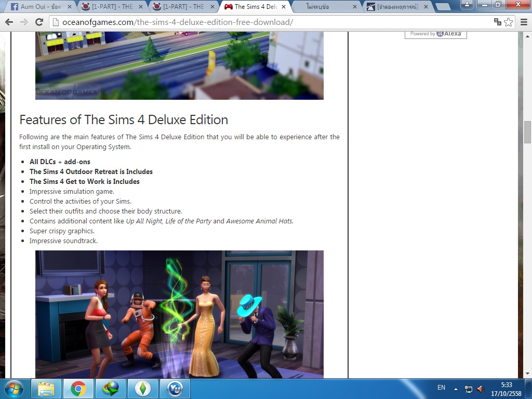Close the first [1-PART] tab
532x399 pixels.
click(x=141, y=6)
